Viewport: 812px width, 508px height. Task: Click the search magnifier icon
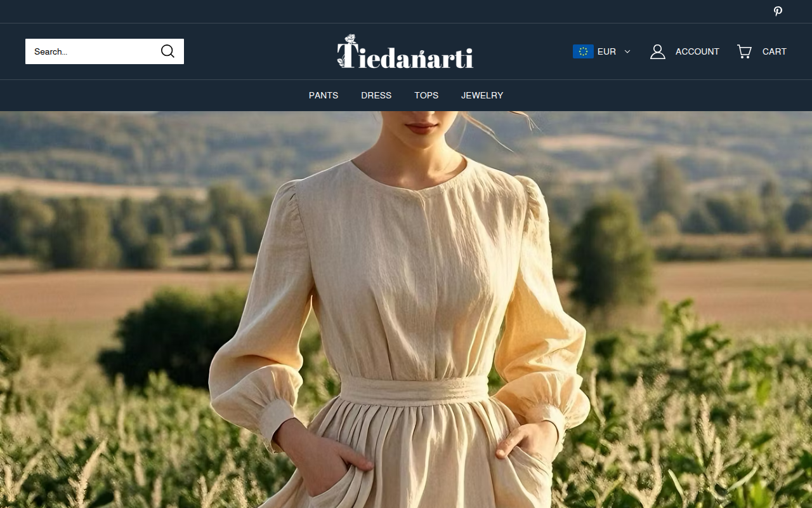[167, 51]
